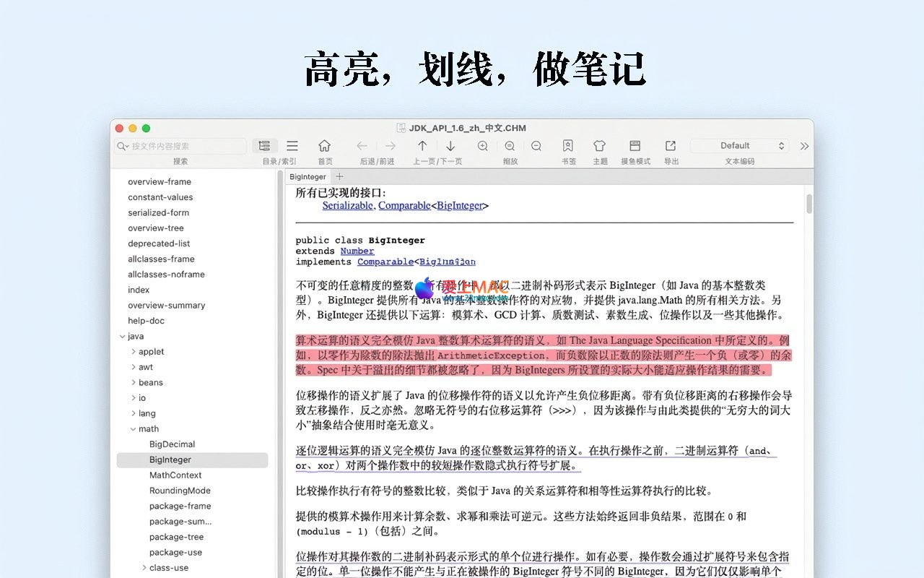Open the Default text encoding dropdown
Image resolution: width=924 pixels, height=578 pixels.
739,146
